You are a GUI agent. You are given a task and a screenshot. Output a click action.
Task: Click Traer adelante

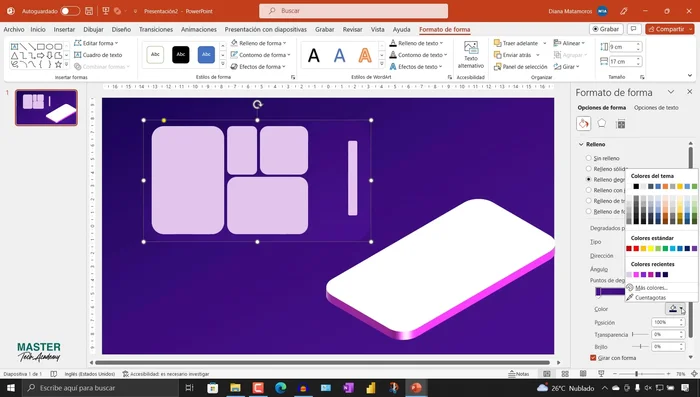pyautogui.click(x=516, y=43)
